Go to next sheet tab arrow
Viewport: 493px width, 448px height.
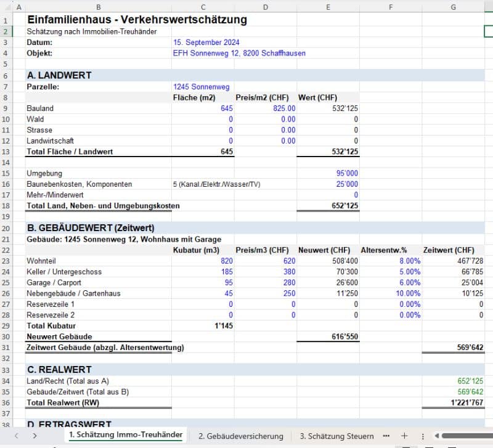pos(35,436)
